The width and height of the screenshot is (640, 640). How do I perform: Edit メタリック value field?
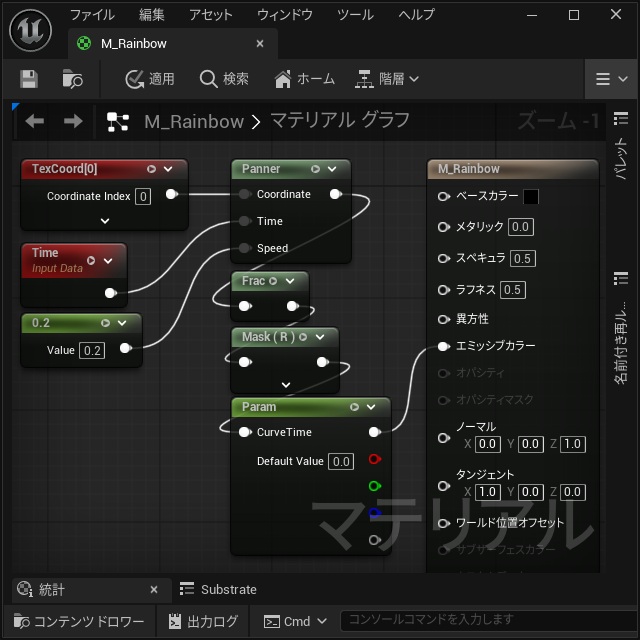click(x=520, y=227)
